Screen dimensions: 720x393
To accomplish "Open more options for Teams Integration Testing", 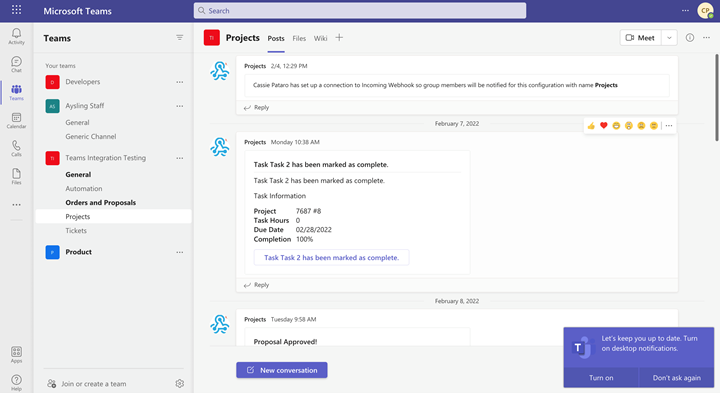I will tap(180, 158).
